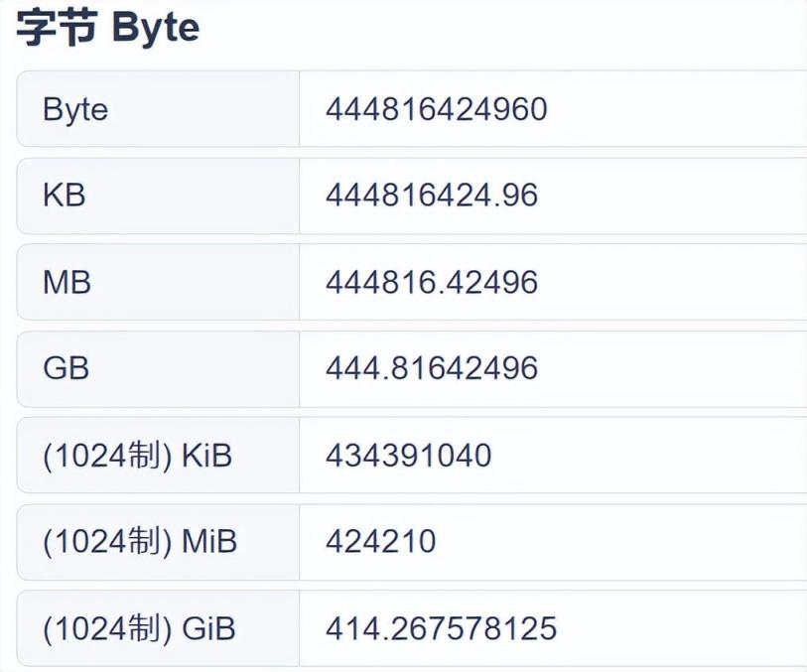The height and width of the screenshot is (672, 807).
Task: Place cursor in 444816424.96 number
Action: click(x=431, y=196)
